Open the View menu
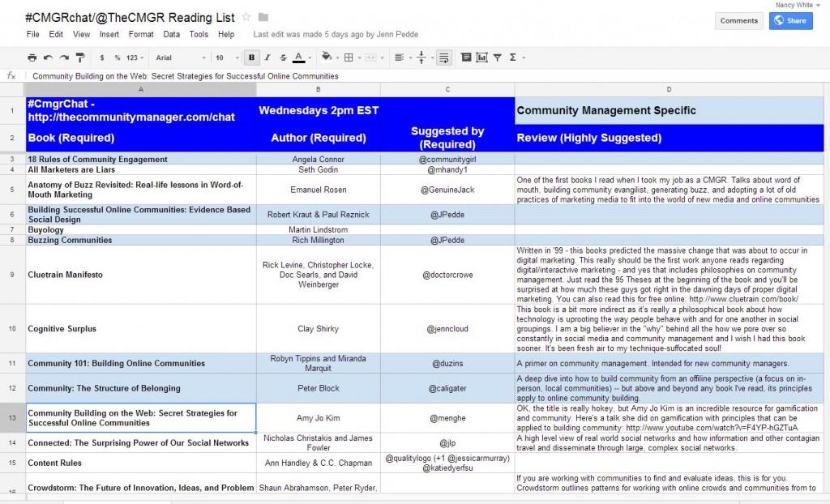This screenshot has height=504, width=830. [x=81, y=34]
